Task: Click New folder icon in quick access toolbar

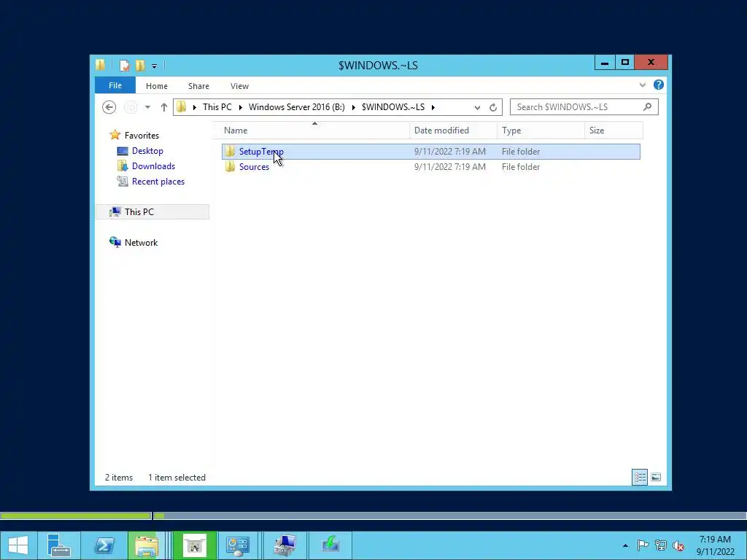Action: [140, 65]
